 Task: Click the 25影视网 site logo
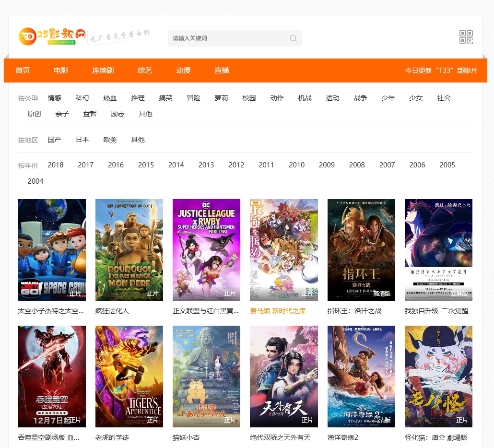52,36
